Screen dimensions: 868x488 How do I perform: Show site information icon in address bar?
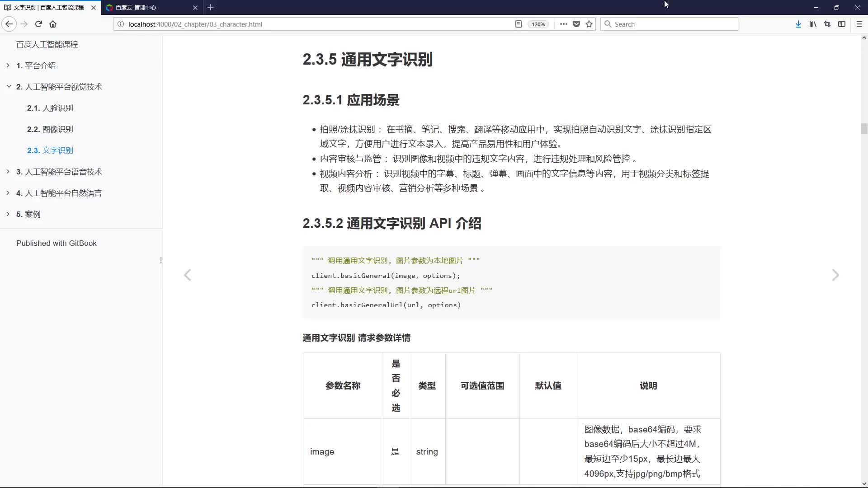[121, 24]
